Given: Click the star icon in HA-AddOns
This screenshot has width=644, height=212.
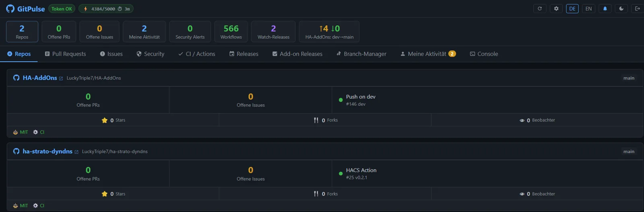Looking at the screenshot, I should pyautogui.click(x=105, y=120).
